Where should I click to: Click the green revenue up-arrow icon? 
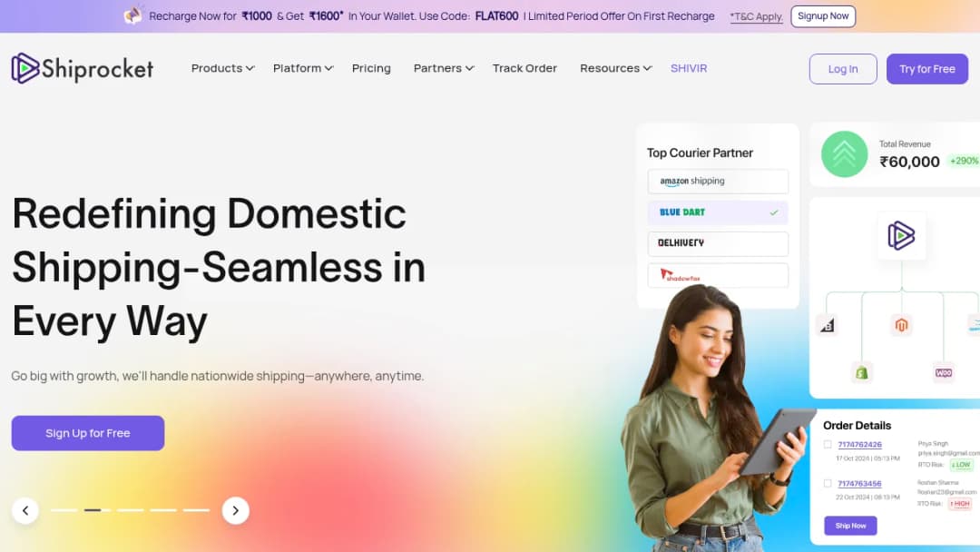point(845,153)
